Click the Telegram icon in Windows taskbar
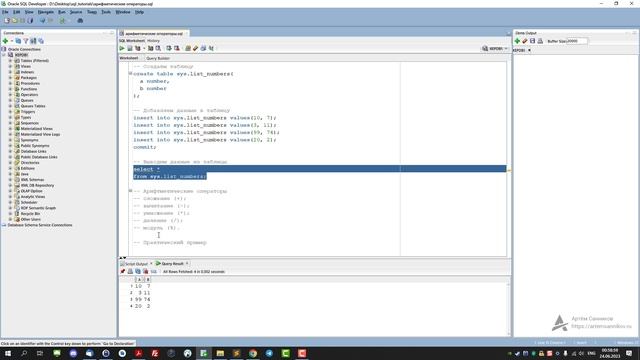Screen dimensions: 640x360 tap(269, 353)
